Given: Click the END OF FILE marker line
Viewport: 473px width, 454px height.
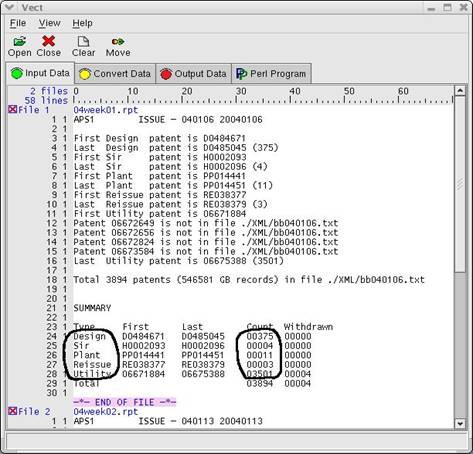Looking at the screenshot, I should click(125, 402).
